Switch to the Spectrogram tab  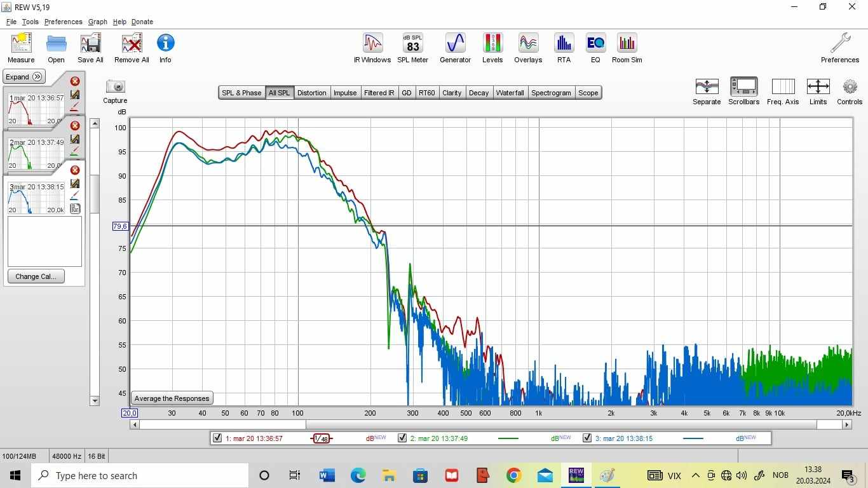[x=551, y=93]
